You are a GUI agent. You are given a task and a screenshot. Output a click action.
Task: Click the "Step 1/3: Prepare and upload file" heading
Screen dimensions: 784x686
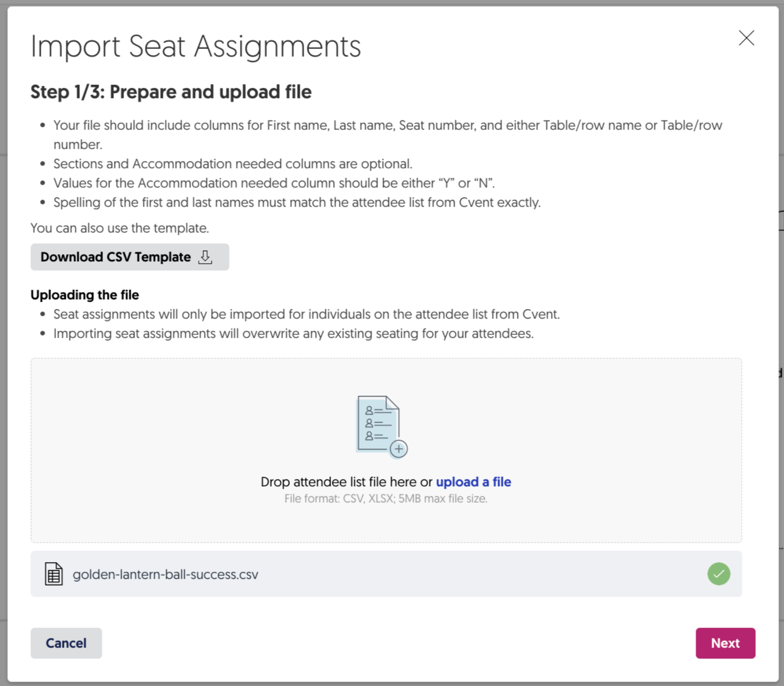point(171,92)
